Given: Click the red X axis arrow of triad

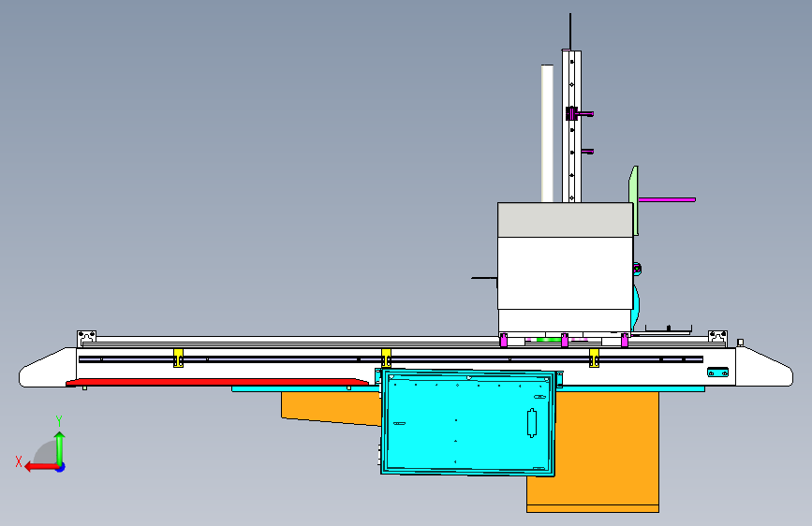Looking at the screenshot, I should 40,467.
